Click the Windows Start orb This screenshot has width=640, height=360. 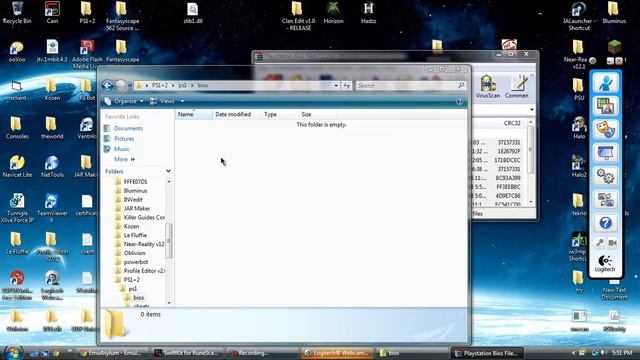[13, 353]
